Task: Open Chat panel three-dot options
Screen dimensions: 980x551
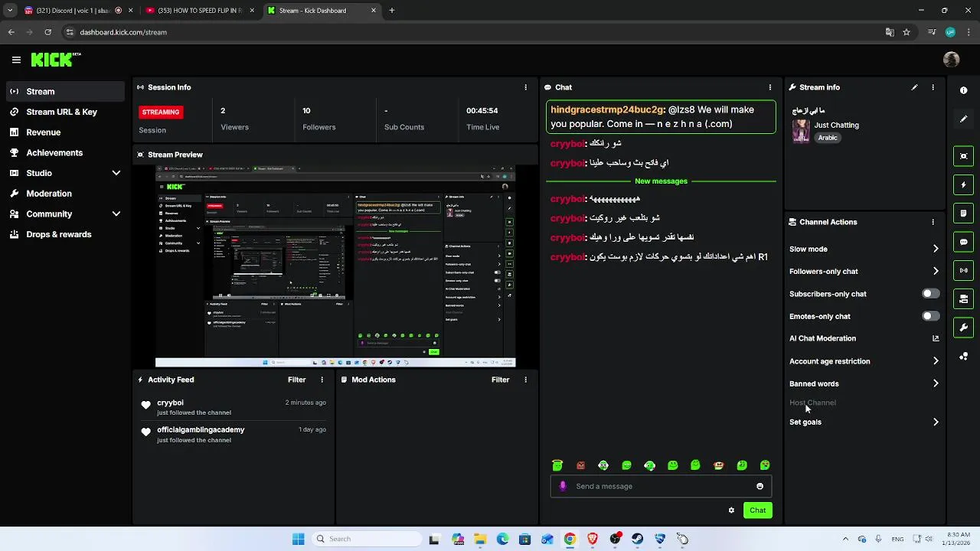Action: 770,87
